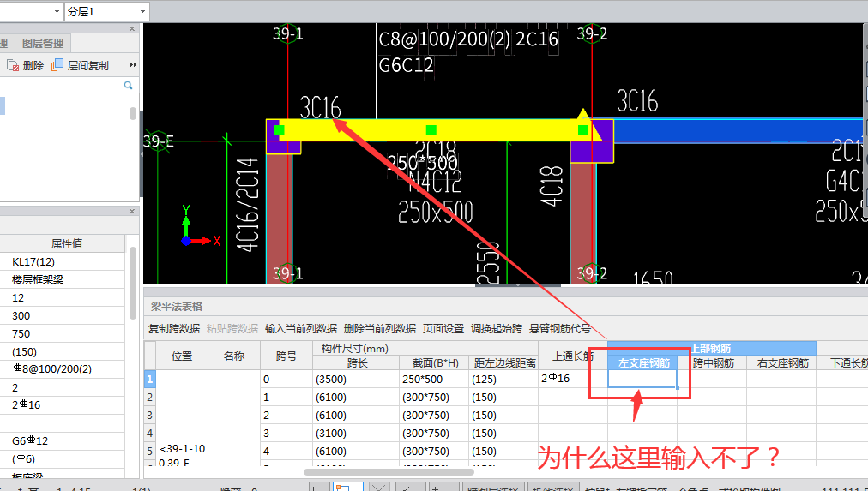Click the 跨号 cell with value 3
This screenshot has width=868, height=491.
tap(286, 433)
